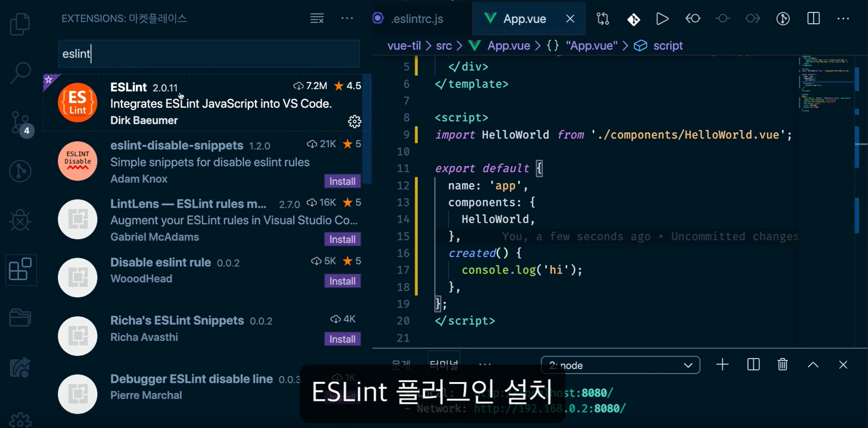Click 'Adam Knox' publisher name
Screen dimensions: 868x428
[139, 179]
